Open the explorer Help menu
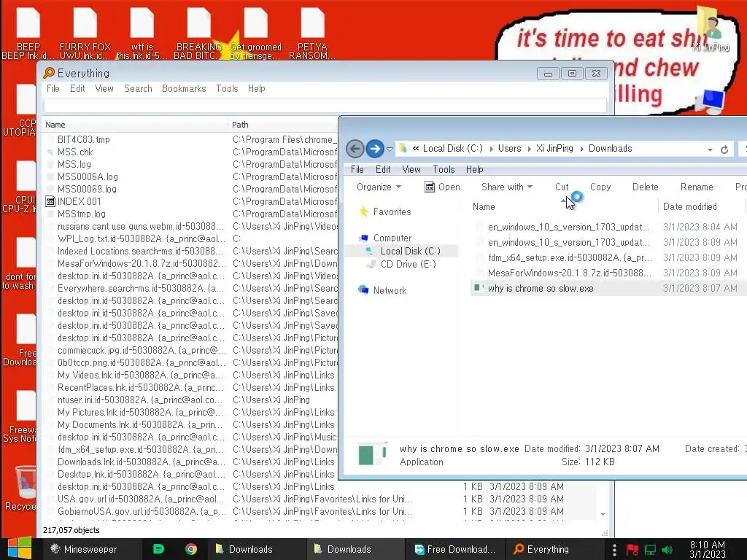Viewport: 747px width, 560px height. click(x=474, y=169)
